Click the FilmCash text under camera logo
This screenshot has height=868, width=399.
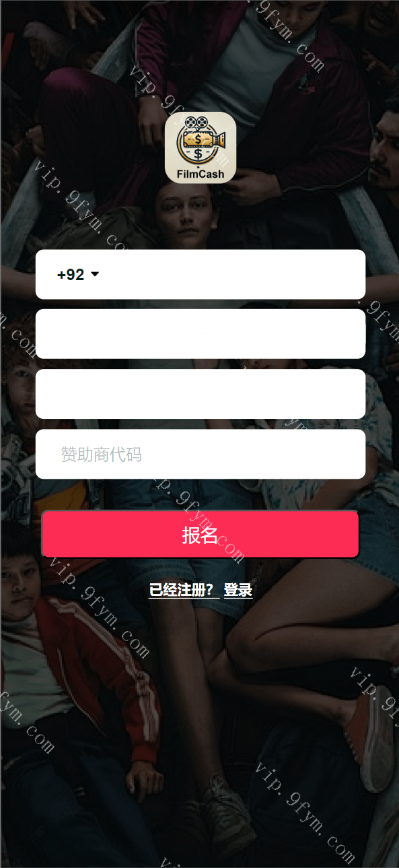(200, 174)
